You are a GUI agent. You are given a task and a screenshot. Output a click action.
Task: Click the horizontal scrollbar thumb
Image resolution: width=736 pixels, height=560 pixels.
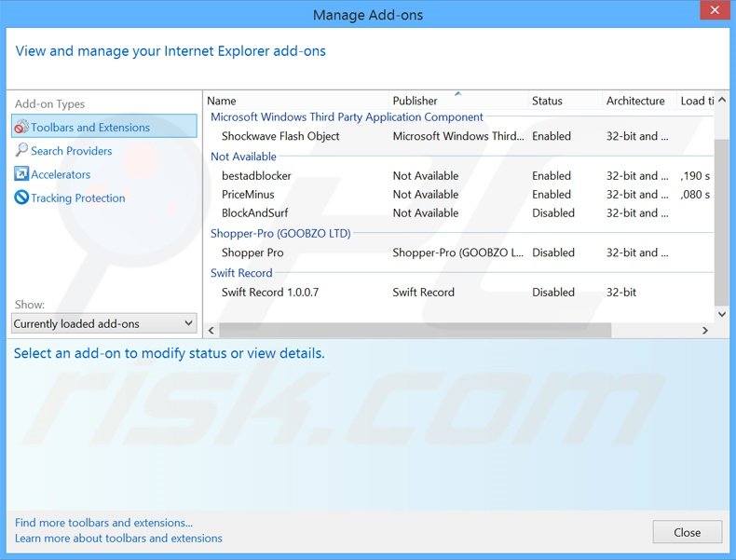[x=416, y=331]
